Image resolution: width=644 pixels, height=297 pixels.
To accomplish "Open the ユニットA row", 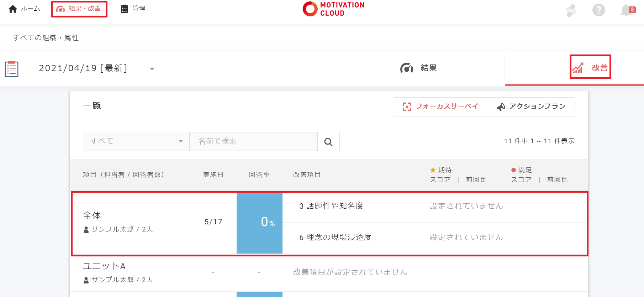I will 104,266.
